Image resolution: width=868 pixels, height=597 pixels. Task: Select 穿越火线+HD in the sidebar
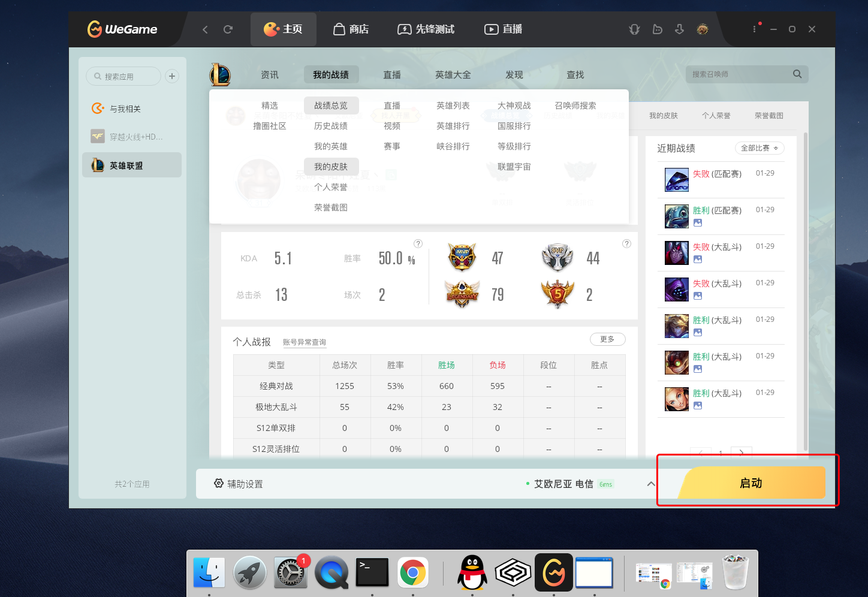tap(132, 137)
